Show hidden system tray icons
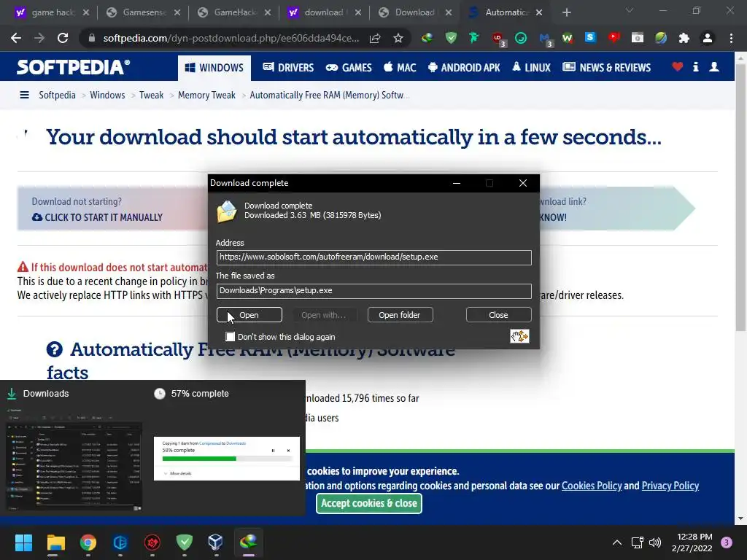 click(x=617, y=542)
